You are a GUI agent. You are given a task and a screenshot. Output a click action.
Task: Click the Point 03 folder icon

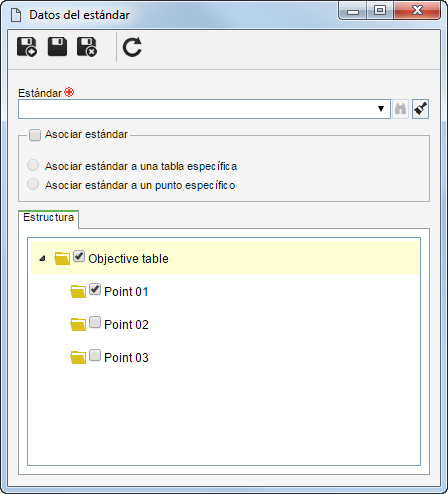[78, 357]
